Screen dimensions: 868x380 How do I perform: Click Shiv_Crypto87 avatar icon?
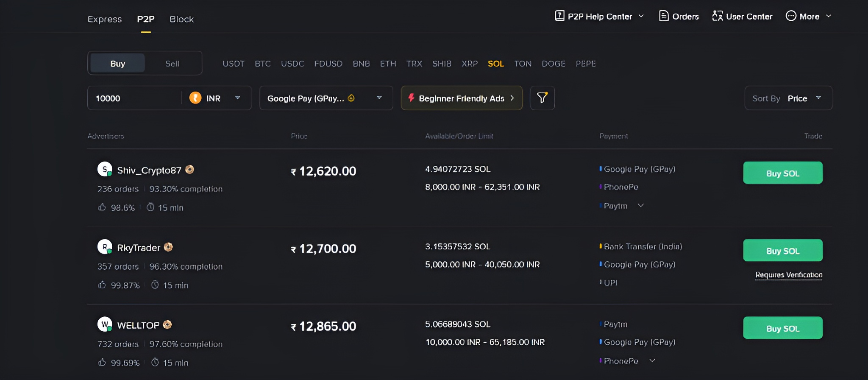click(105, 169)
